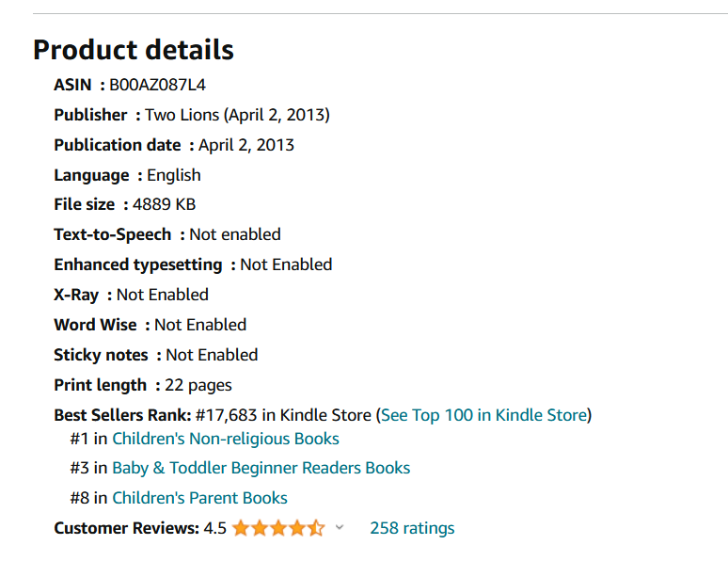Open the 258 ratings link
The image size is (728, 577).
(412, 528)
